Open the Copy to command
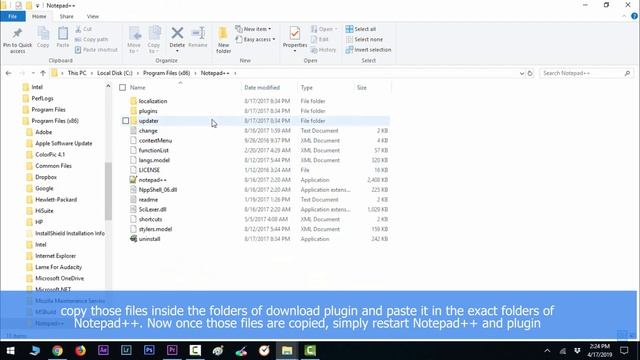Viewport: 640px width, 360px height. tap(154, 40)
